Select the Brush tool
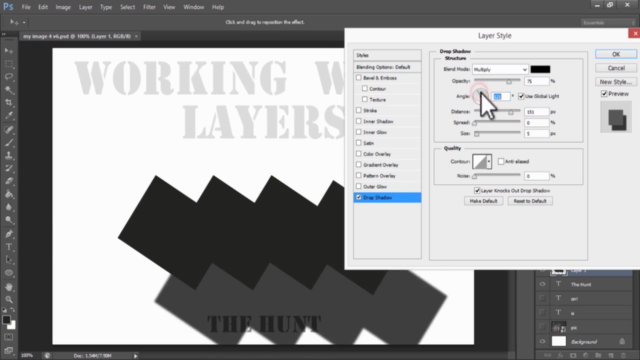 [x=9, y=143]
